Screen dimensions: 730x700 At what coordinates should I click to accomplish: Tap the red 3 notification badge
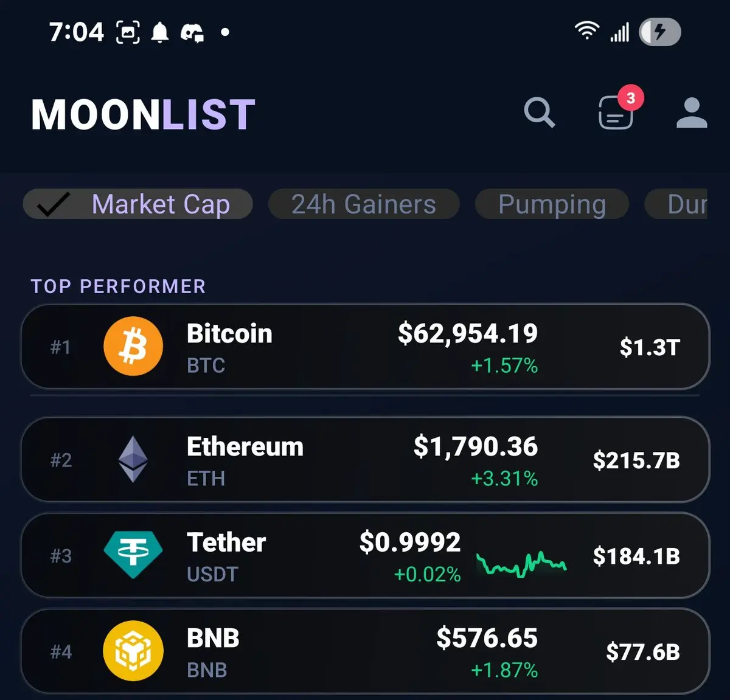coord(631,97)
